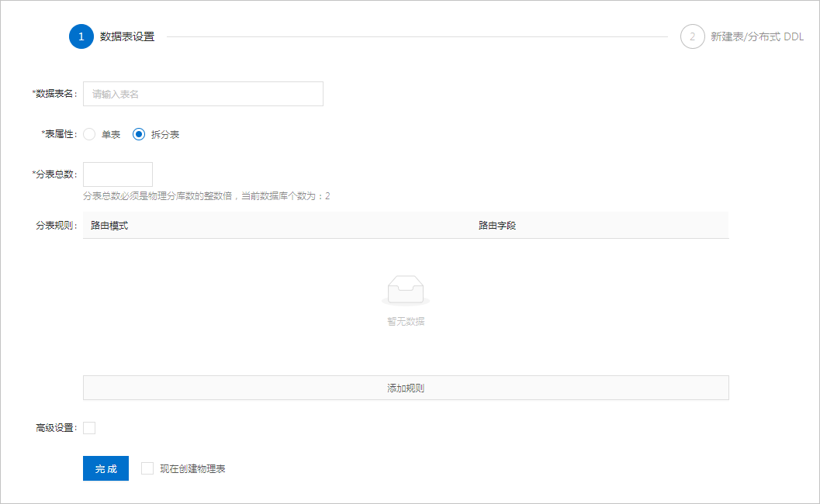Click the empty-data tray icon
820x504 pixels.
pyautogui.click(x=406, y=290)
